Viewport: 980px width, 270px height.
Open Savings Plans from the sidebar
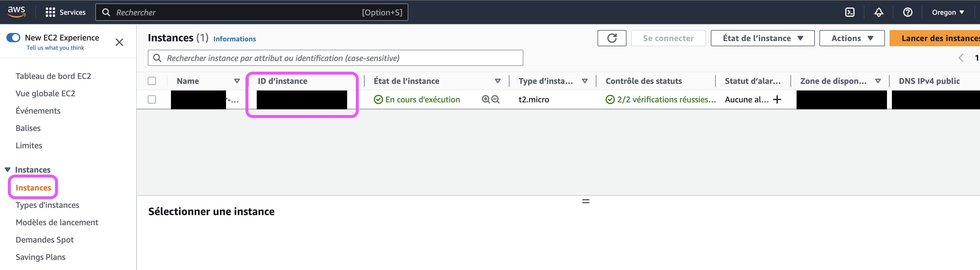(40, 257)
